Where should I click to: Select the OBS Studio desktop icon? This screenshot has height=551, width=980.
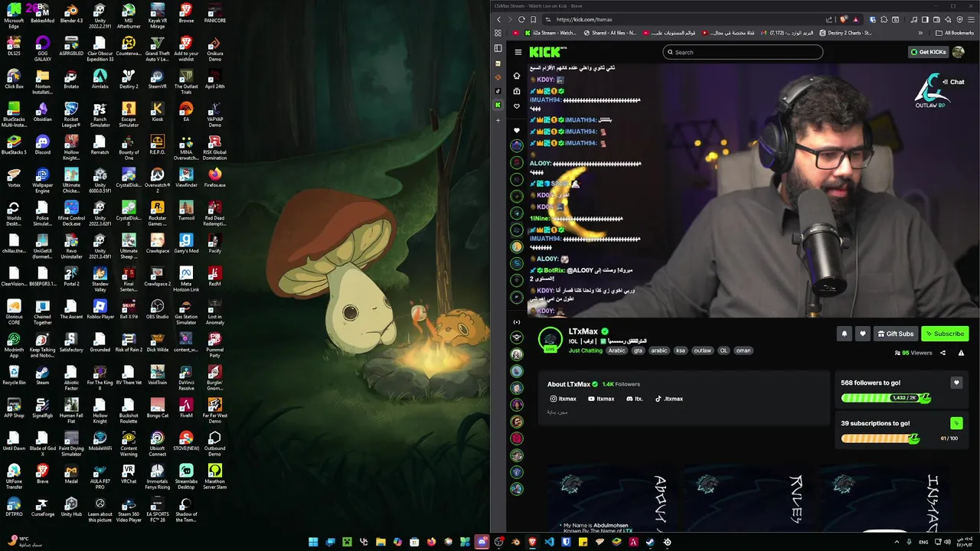(157, 310)
